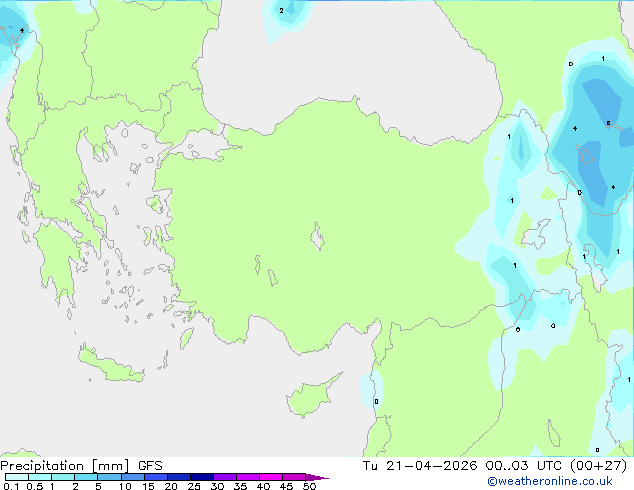Click the '50' legend scale label
Image resolution: width=634 pixels, height=490 pixels.
tap(309, 486)
